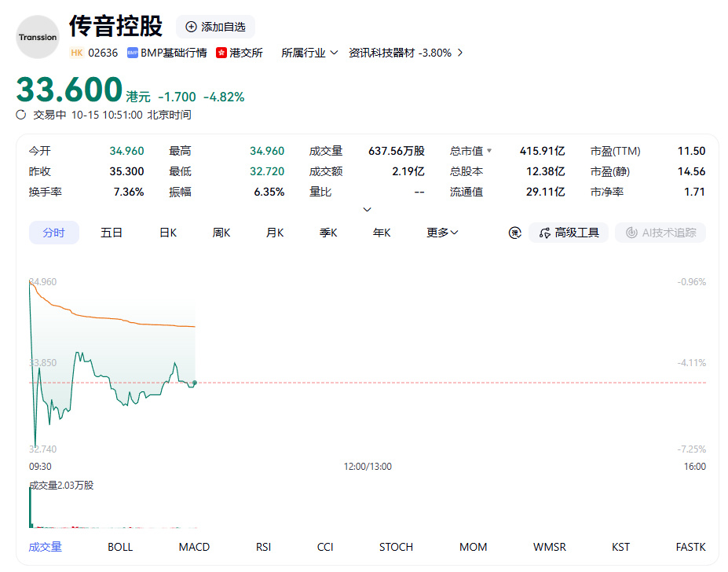Open 高级工具 advanced tools
This screenshot has height=572, width=728.
(569, 233)
